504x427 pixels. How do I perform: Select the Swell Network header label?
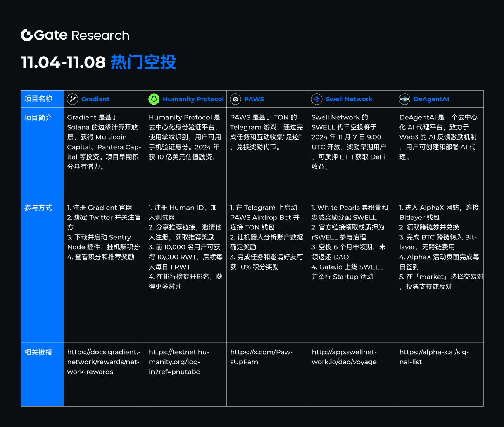pos(349,99)
